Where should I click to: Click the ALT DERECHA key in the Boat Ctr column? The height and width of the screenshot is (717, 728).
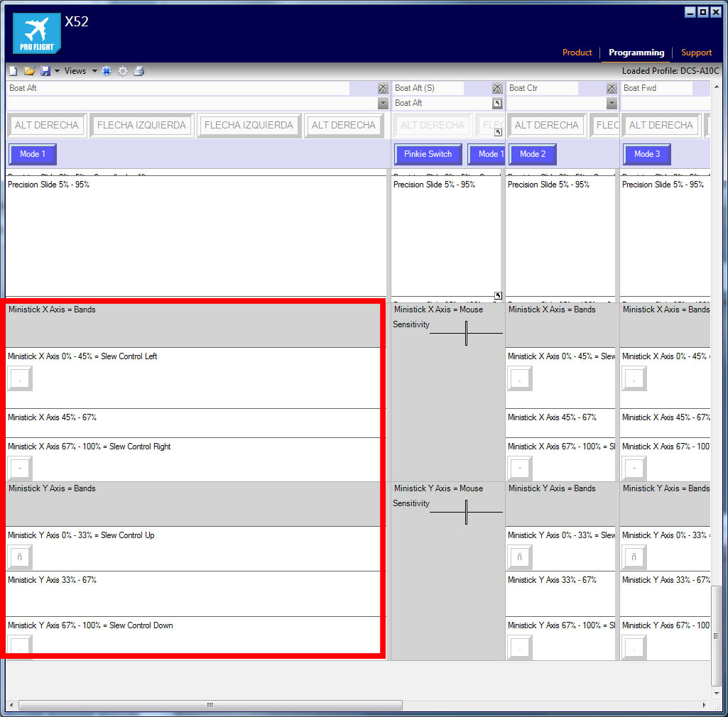click(x=546, y=126)
